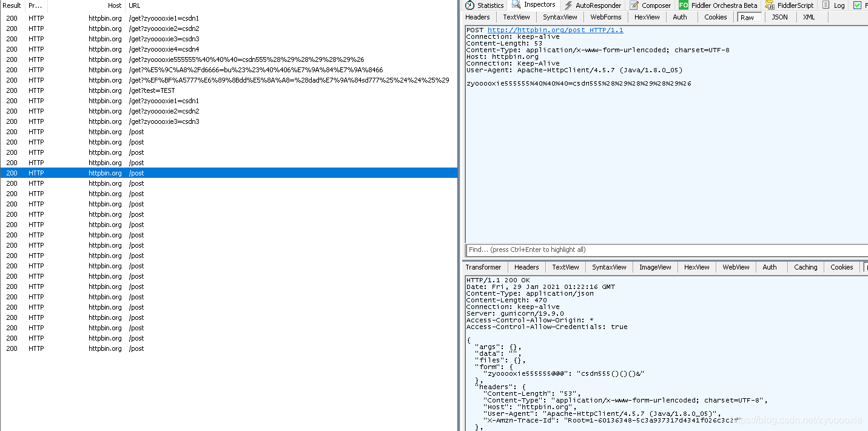
Task: Click the form value "csdn555()()()&" in response
Action: pos(610,373)
